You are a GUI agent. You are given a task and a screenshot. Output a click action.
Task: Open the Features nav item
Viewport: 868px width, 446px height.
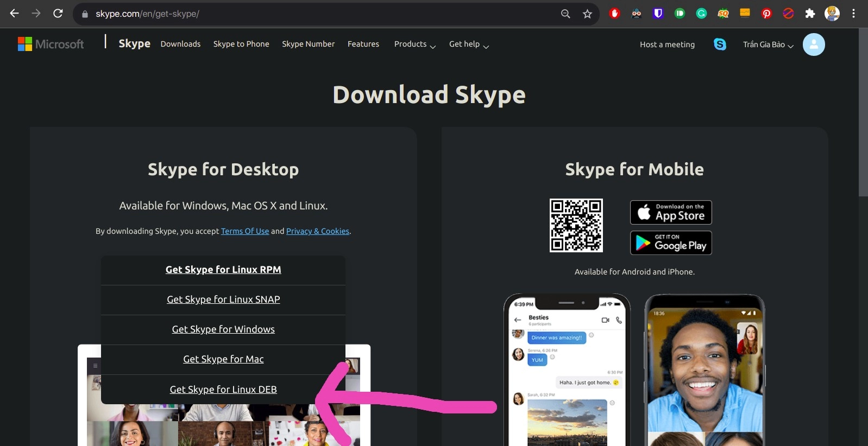pyautogui.click(x=363, y=44)
